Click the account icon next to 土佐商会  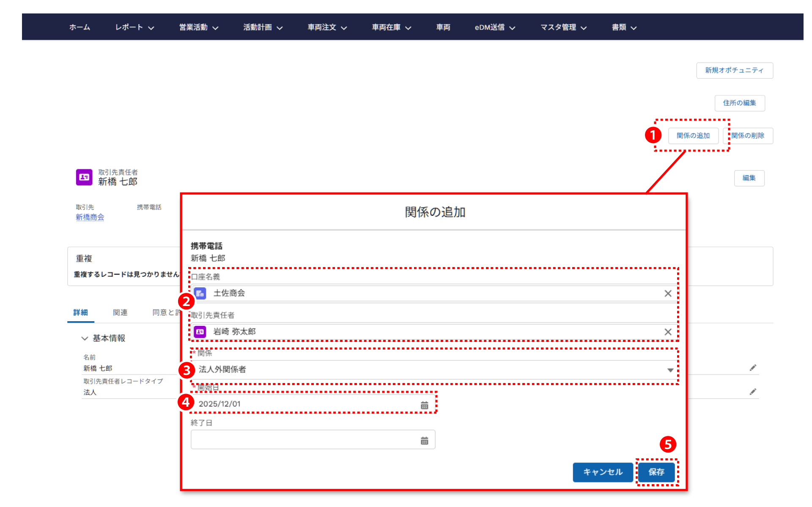tap(200, 293)
